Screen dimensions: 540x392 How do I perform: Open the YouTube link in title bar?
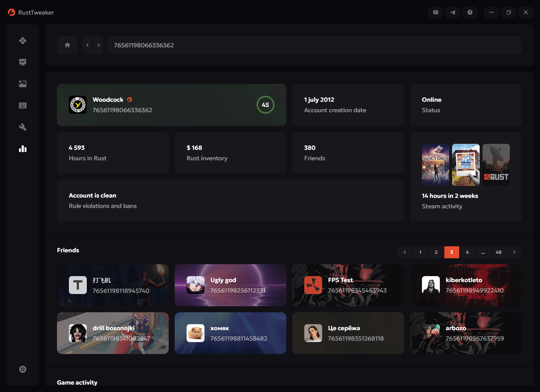tap(435, 12)
